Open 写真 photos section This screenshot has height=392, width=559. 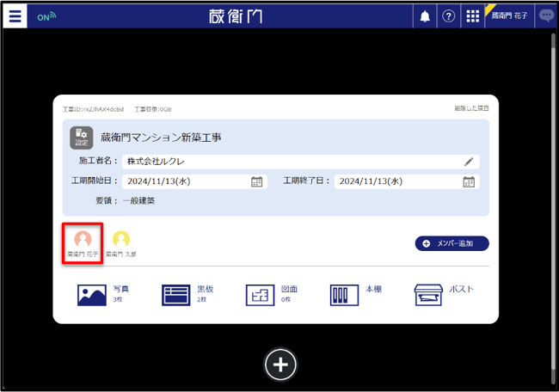(103, 294)
